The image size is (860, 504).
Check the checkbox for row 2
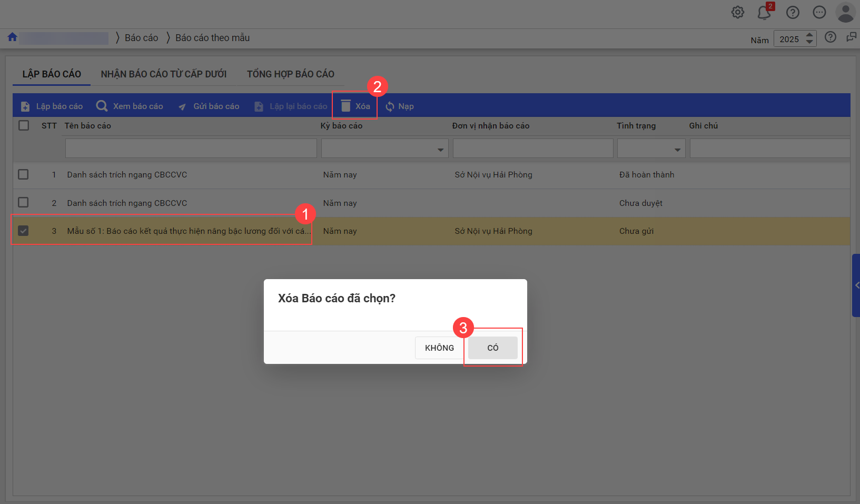(x=23, y=202)
